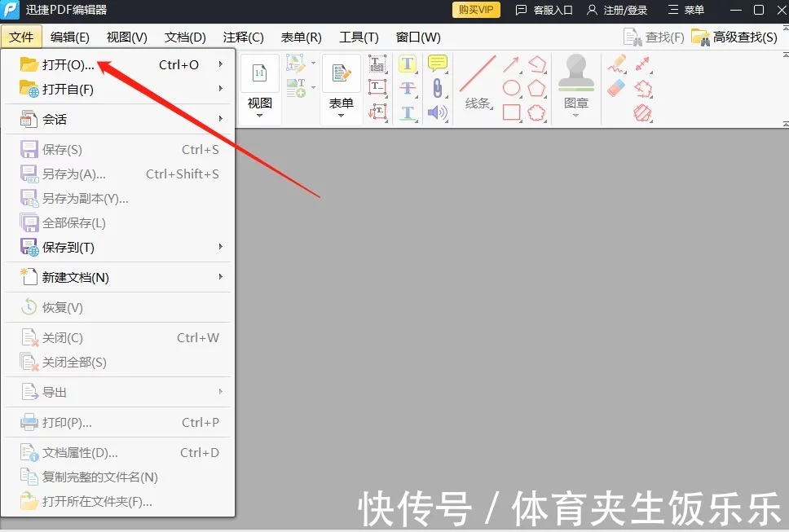Open the 菜单 hamburger menu

click(685, 10)
